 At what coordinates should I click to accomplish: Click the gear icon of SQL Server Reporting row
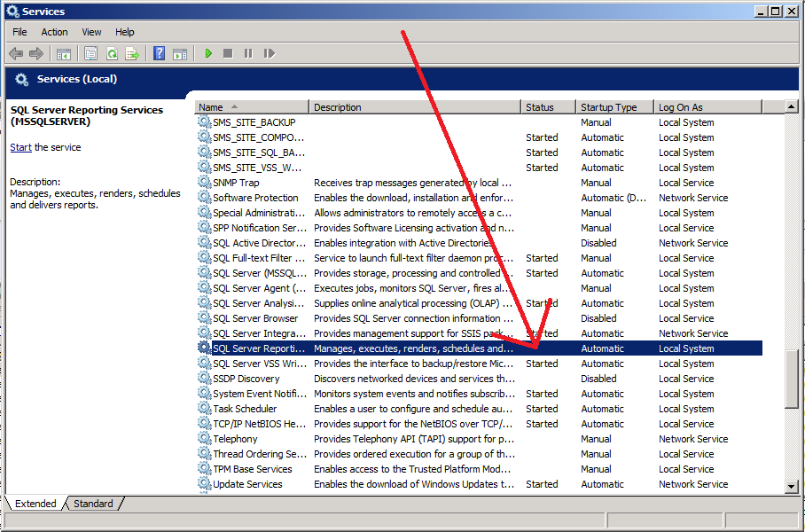204,348
